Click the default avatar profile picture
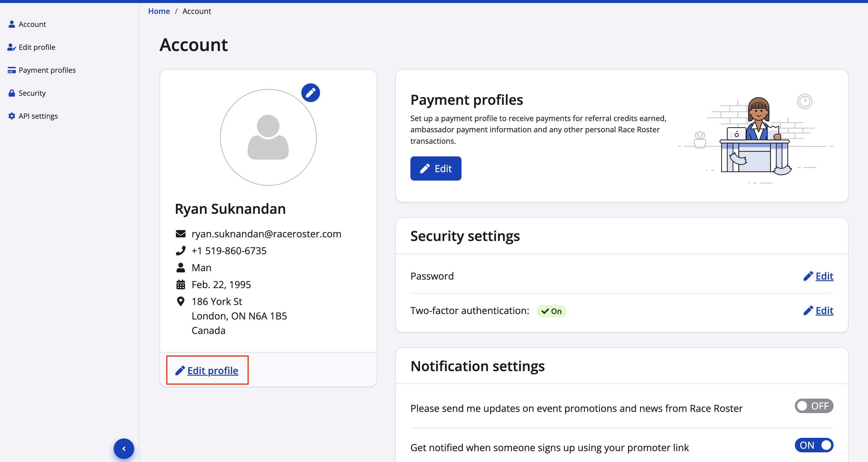Screen dimensions: 868x462 click(x=268, y=137)
